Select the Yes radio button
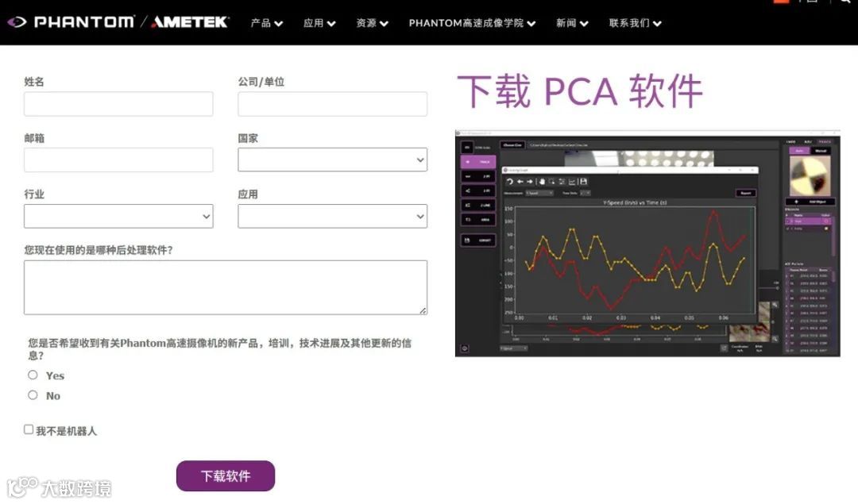 click(x=33, y=375)
